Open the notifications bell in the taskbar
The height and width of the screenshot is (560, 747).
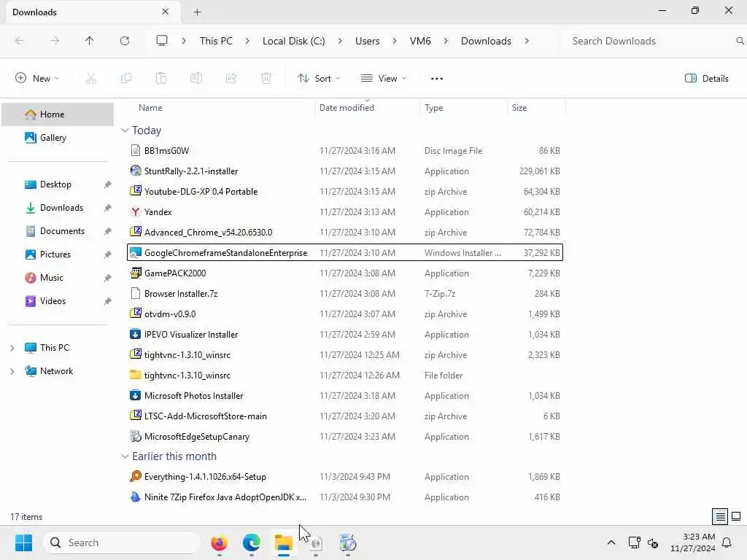click(x=727, y=542)
